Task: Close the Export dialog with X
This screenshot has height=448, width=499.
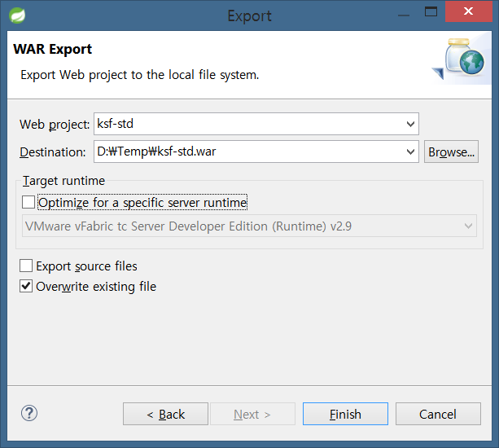Action: coord(468,11)
